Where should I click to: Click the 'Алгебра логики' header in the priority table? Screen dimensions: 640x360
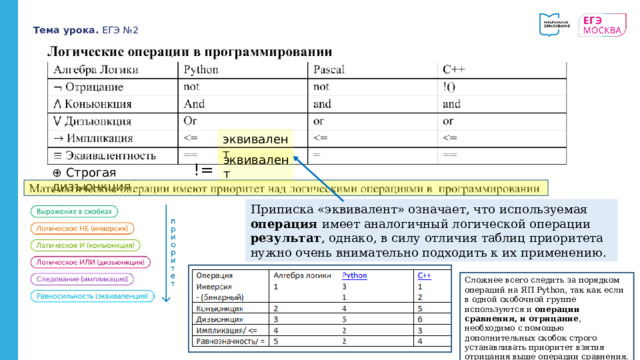[302, 276]
